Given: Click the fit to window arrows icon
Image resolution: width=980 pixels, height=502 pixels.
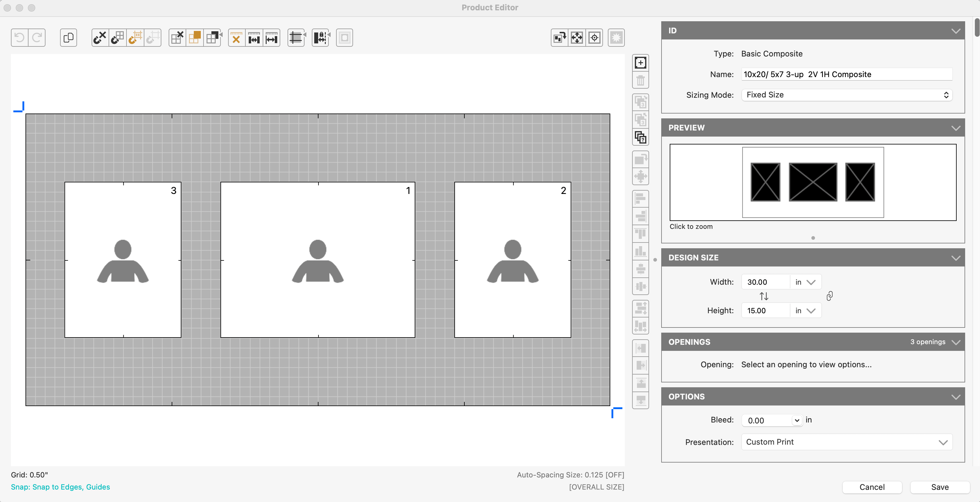Looking at the screenshot, I should [577, 38].
